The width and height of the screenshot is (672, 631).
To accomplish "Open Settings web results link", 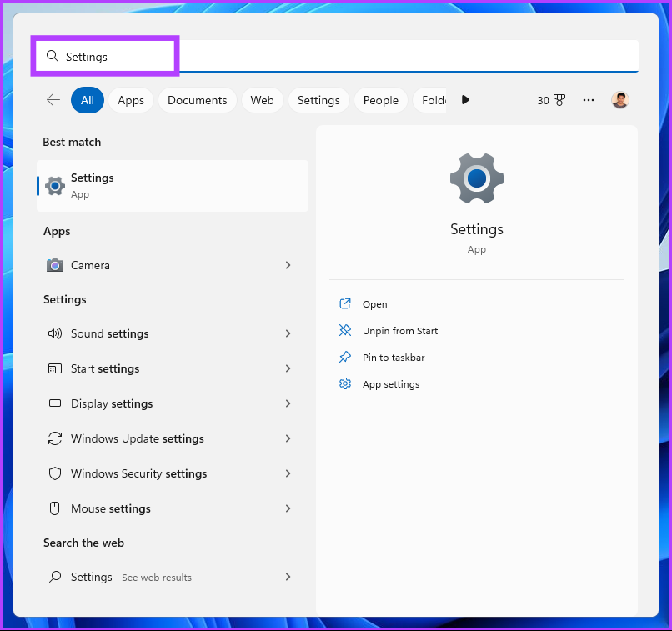I will [x=131, y=577].
